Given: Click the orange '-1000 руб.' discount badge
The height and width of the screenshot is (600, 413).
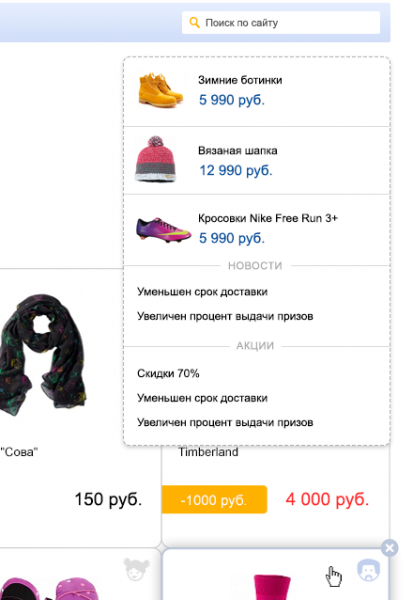Looking at the screenshot, I should point(214,499).
